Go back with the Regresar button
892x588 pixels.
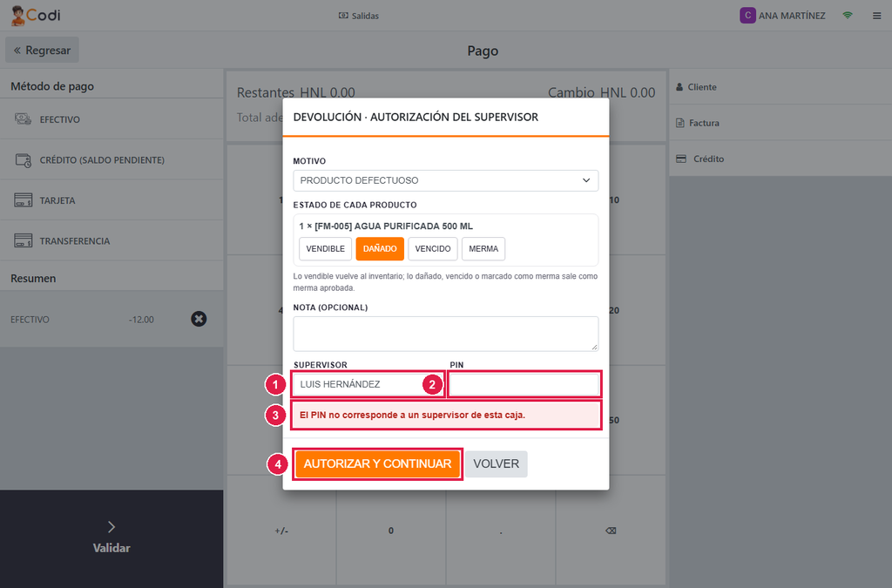point(42,50)
